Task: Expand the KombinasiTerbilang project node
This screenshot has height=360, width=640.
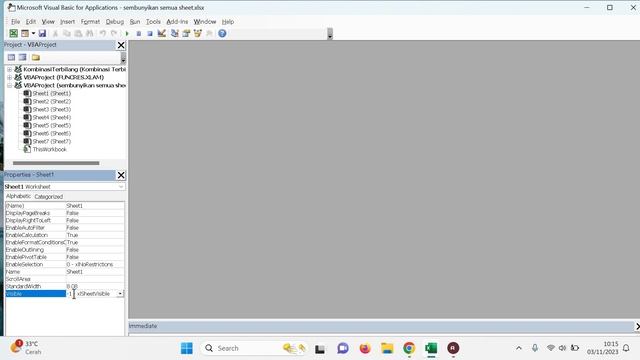Action: coord(9,69)
